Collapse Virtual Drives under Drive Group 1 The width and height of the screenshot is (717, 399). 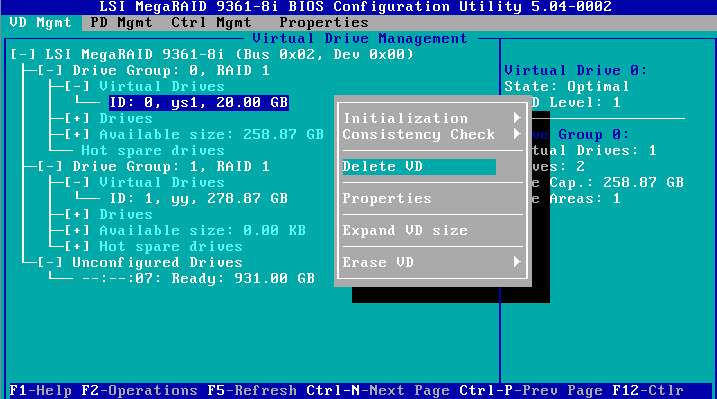(x=77, y=182)
